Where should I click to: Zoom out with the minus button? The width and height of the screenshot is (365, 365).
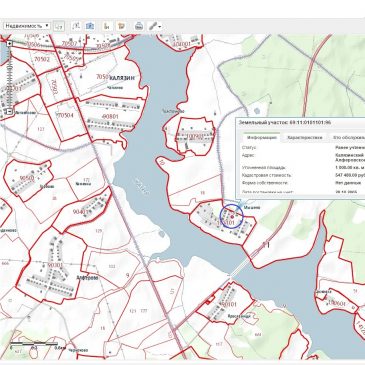(10, 112)
